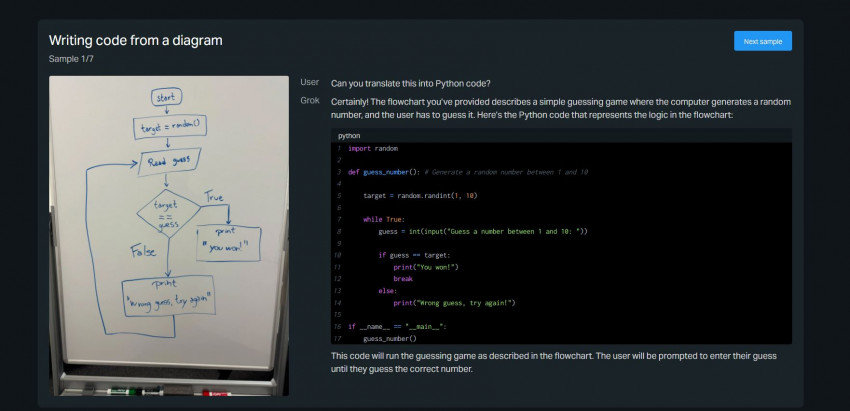850x411 pixels.
Task: Click the 'User' speaker label
Action: point(310,81)
